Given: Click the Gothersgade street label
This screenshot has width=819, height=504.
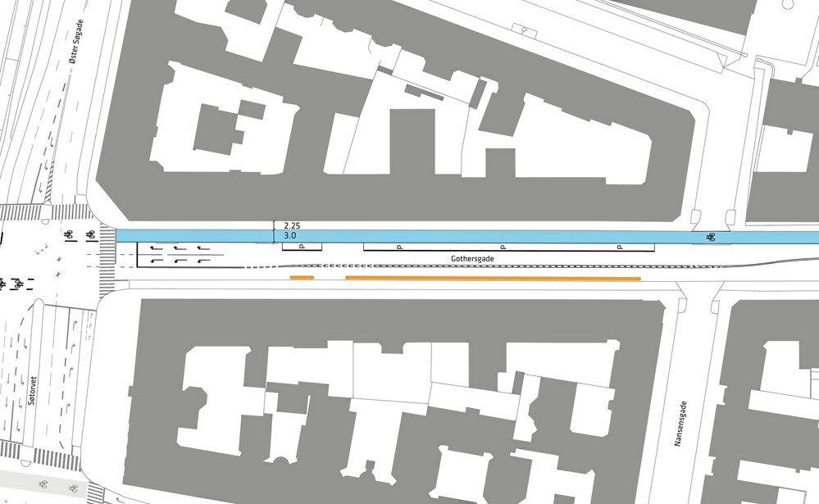Looking at the screenshot, I should [472, 258].
